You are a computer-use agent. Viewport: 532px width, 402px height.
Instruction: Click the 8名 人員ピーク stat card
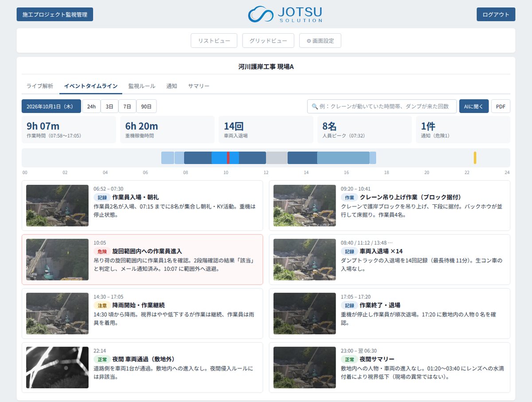click(x=364, y=129)
